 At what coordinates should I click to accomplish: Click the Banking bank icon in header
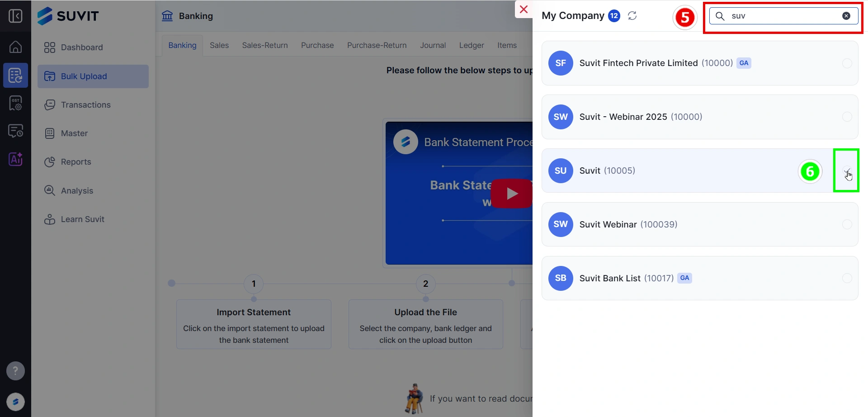[x=167, y=16]
